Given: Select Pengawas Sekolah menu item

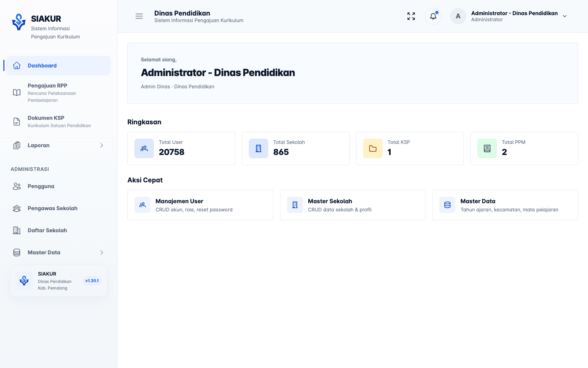Looking at the screenshot, I should [58, 209].
